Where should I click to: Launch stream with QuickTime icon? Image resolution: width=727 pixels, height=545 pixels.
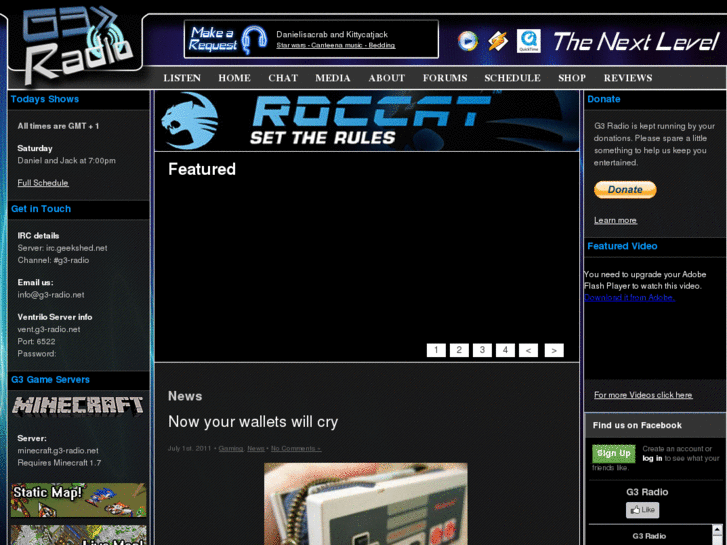click(529, 41)
